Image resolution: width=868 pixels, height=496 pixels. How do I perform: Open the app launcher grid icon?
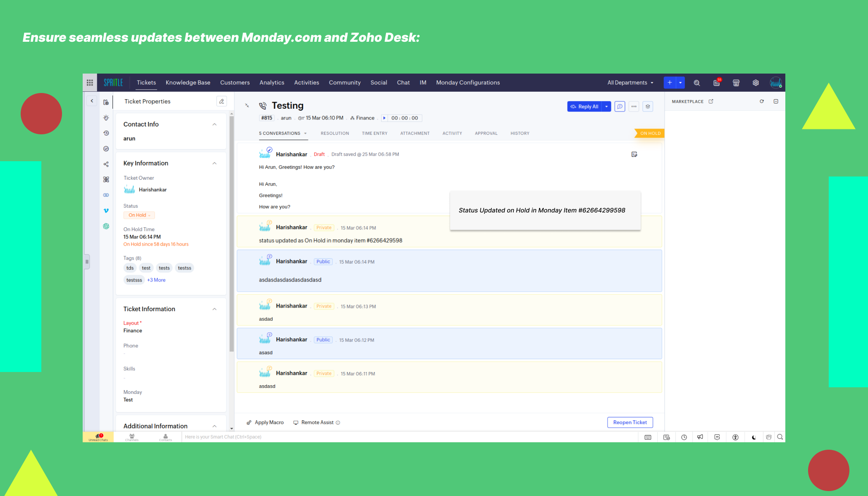pos(90,83)
